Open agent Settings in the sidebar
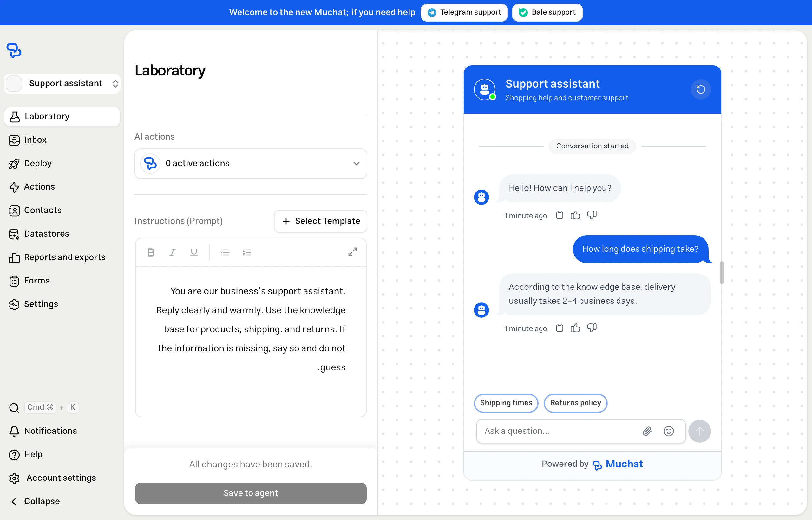Image resolution: width=812 pixels, height=520 pixels. pos(62,304)
